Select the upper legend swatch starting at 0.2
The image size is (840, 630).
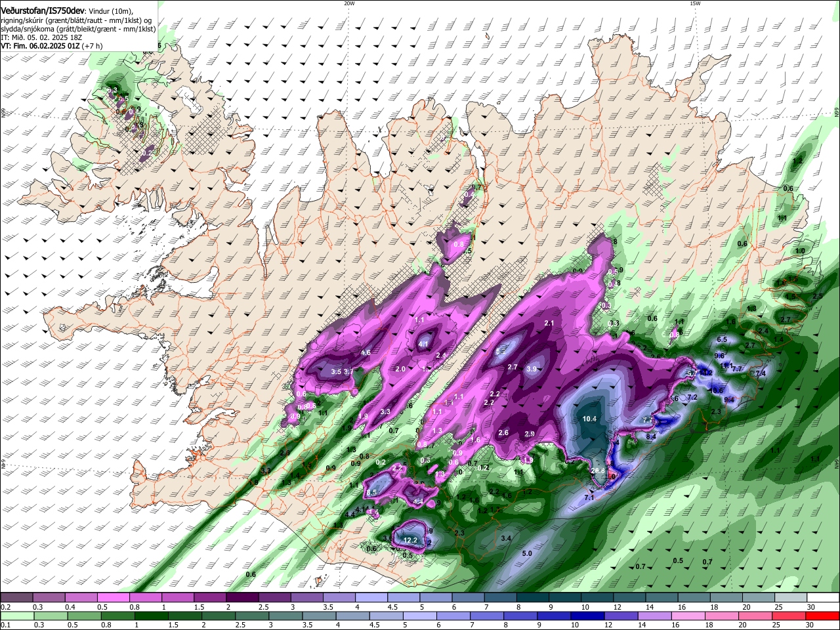[x=16, y=598]
